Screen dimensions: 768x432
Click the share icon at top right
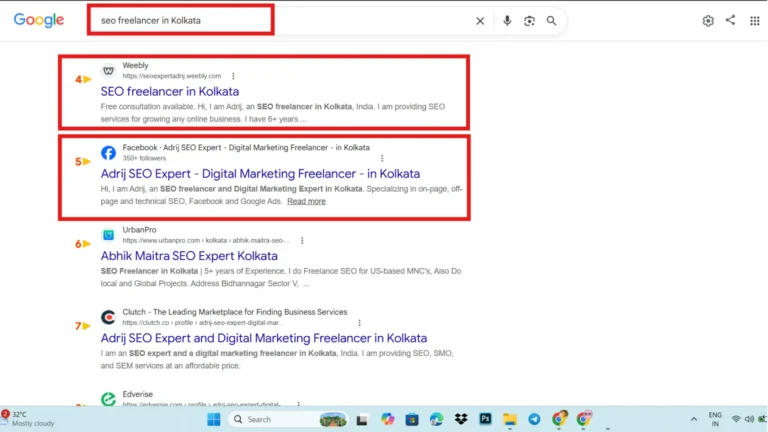click(x=730, y=20)
